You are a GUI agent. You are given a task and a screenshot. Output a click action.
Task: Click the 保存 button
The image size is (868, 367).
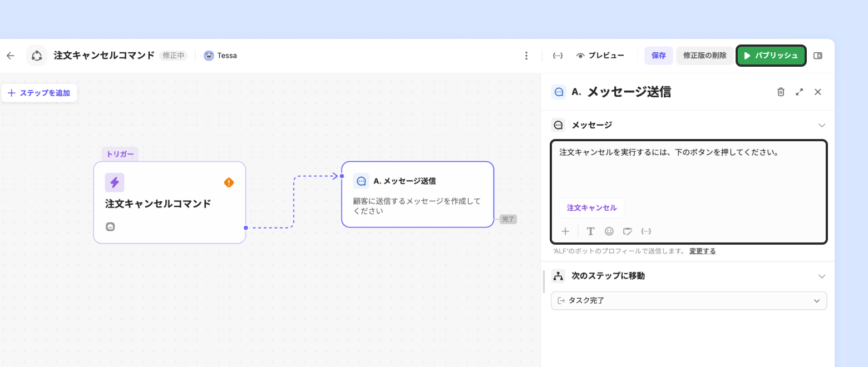pyautogui.click(x=659, y=56)
